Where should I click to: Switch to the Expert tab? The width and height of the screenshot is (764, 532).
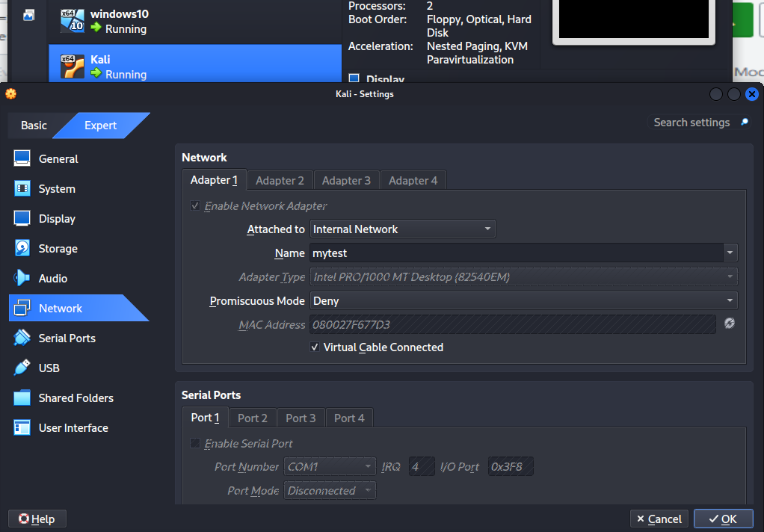coord(100,126)
